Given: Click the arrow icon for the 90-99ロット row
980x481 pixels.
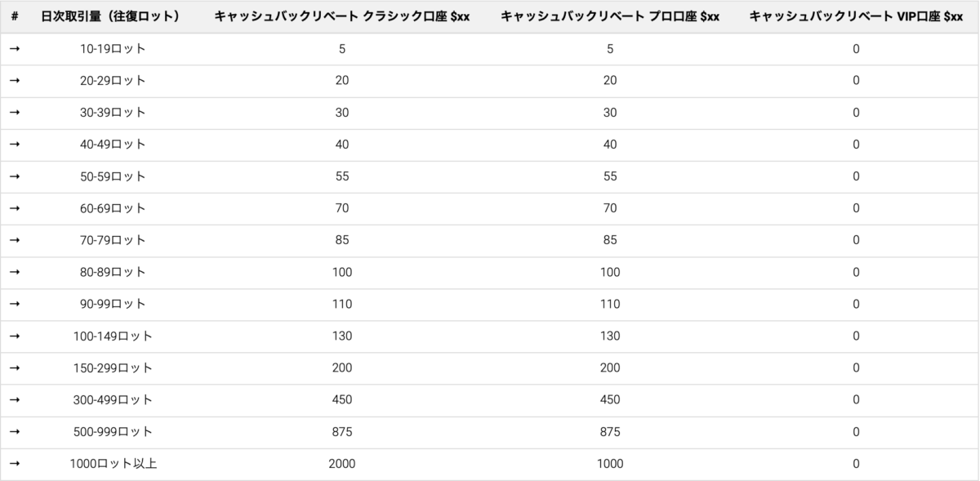Looking at the screenshot, I should point(15,304).
